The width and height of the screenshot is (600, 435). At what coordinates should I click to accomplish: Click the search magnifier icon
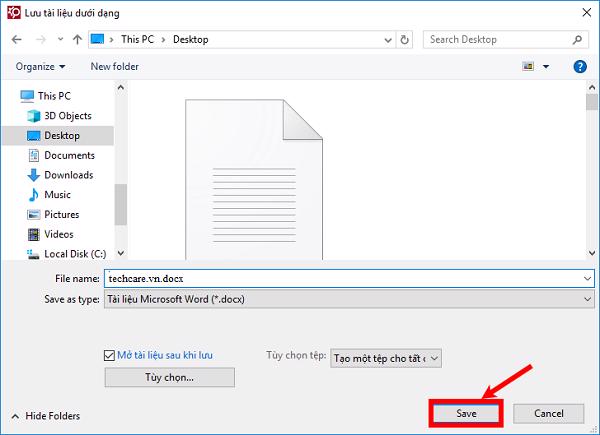pos(579,40)
